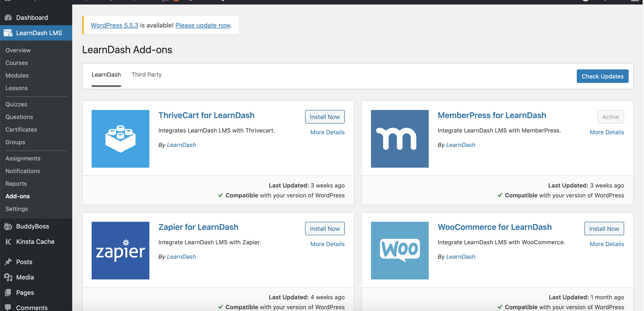Open More Details for WooCommerce
The width and height of the screenshot is (644, 311).
pos(607,244)
